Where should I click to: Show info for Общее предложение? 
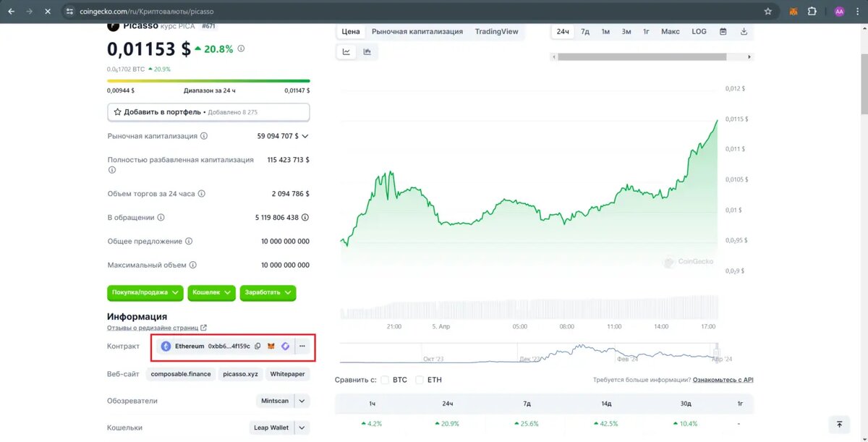coord(189,242)
